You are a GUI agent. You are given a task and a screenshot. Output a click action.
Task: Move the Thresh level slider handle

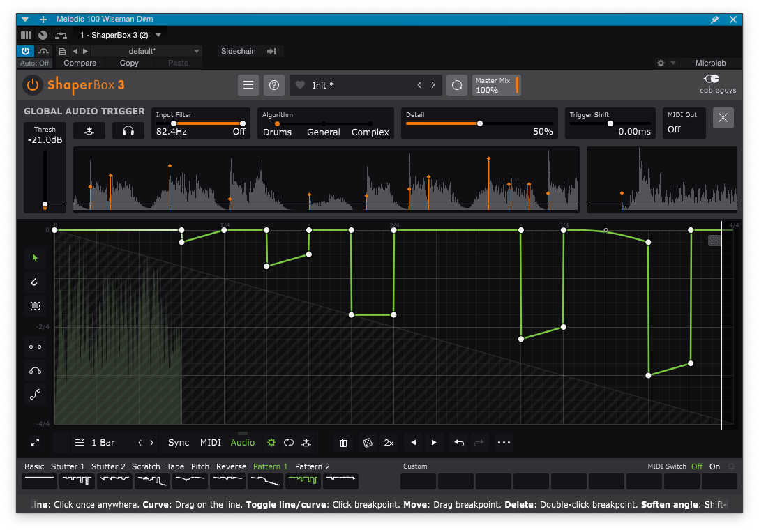pyautogui.click(x=45, y=204)
